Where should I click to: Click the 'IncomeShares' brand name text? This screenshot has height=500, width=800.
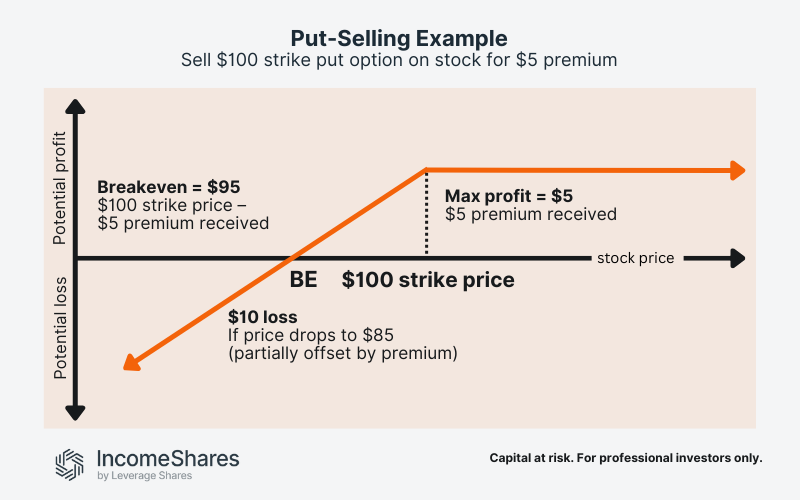(167, 458)
